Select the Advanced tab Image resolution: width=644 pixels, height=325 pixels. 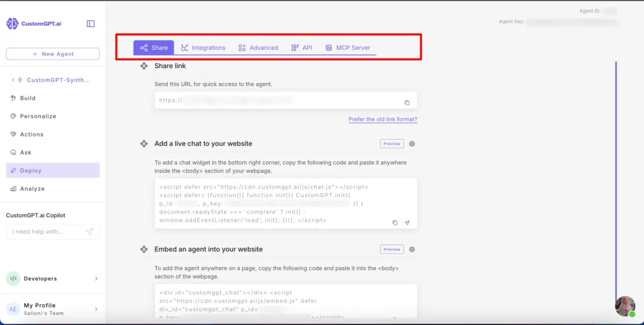click(258, 48)
